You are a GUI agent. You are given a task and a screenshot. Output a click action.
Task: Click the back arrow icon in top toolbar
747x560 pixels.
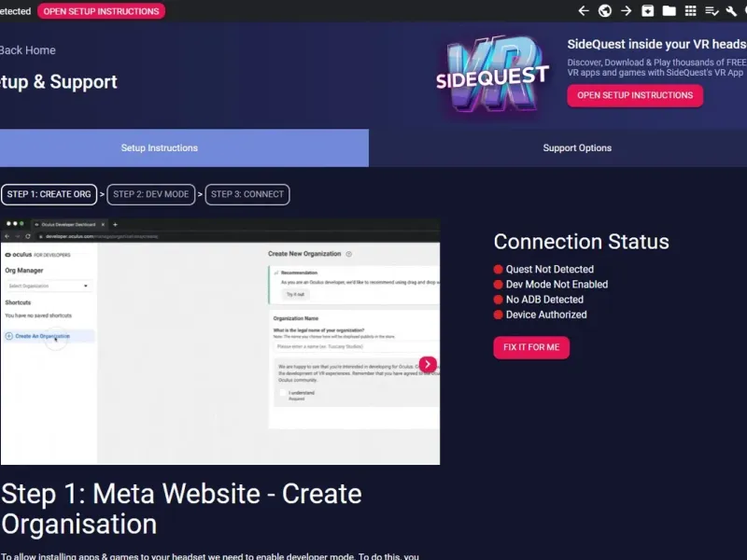[584, 11]
